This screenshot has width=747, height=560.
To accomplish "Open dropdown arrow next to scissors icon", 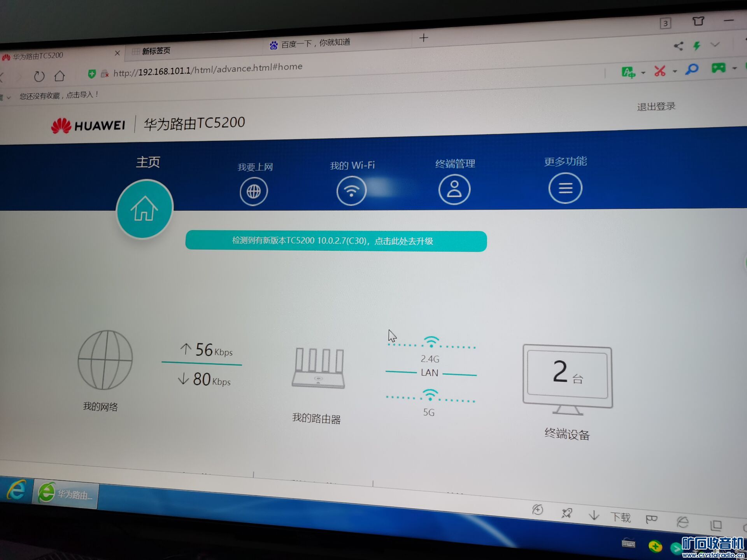I will [x=675, y=71].
